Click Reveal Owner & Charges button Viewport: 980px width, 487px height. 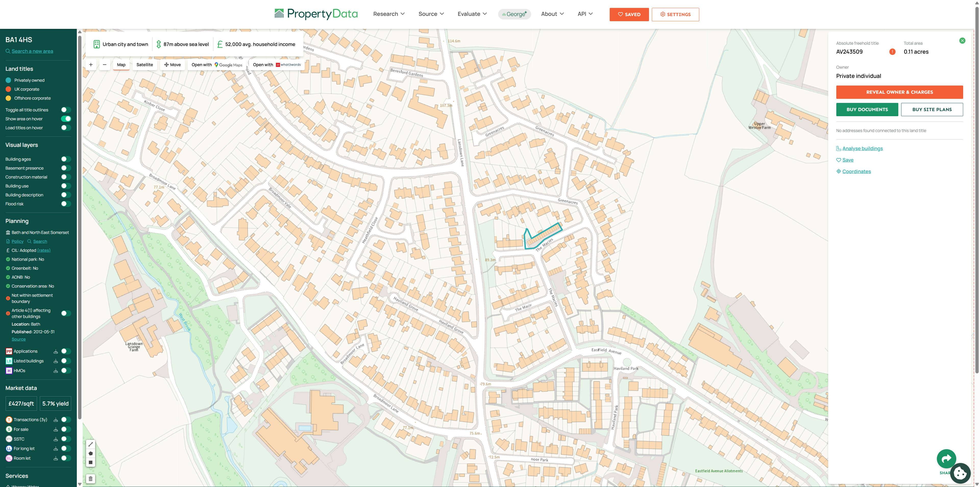coord(899,92)
